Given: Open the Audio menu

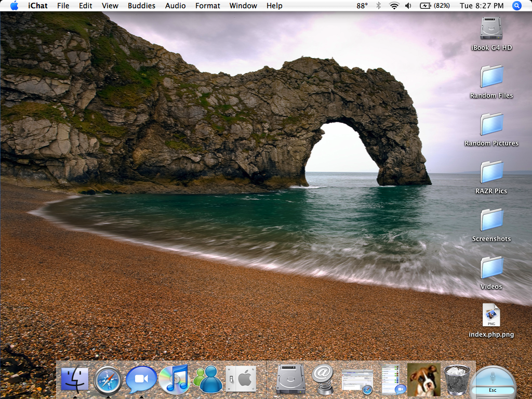Looking at the screenshot, I should point(176,6).
